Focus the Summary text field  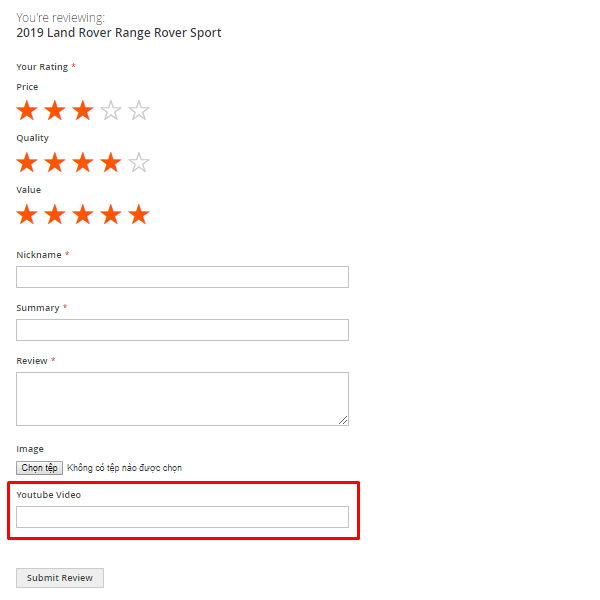coord(182,330)
